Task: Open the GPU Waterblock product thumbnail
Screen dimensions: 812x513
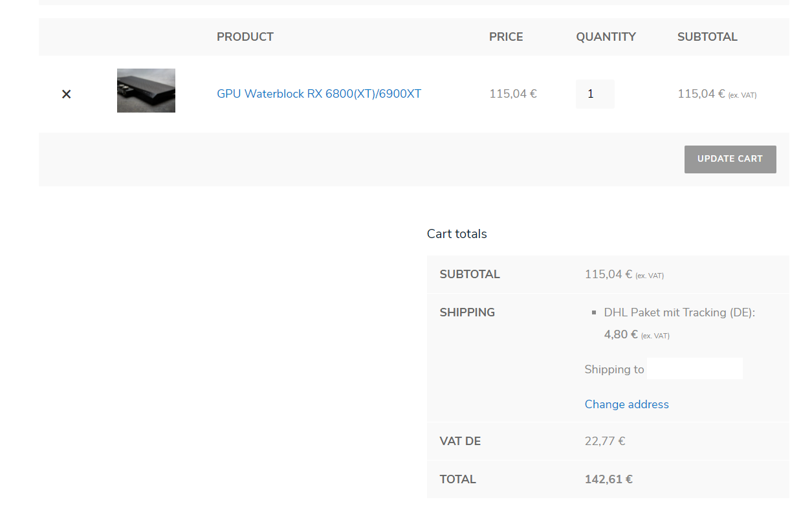Action: coord(146,91)
